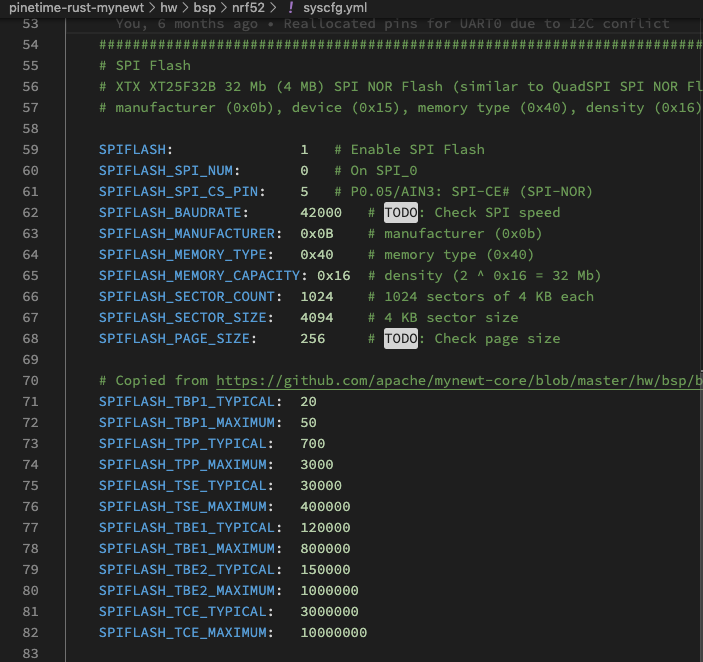Click the SPIFLASH_SECTOR_SIZE value 4094
Viewport: 703px width, 662px height.
click(320, 317)
